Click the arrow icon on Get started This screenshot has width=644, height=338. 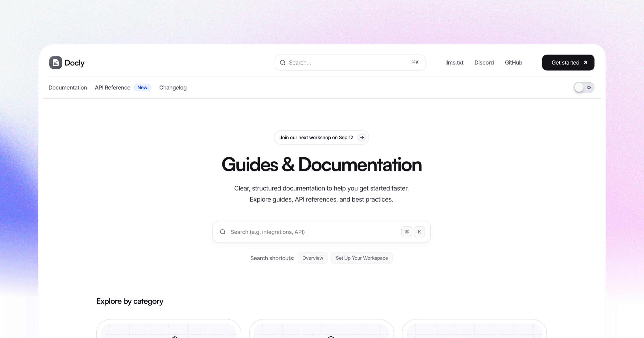click(585, 63)
